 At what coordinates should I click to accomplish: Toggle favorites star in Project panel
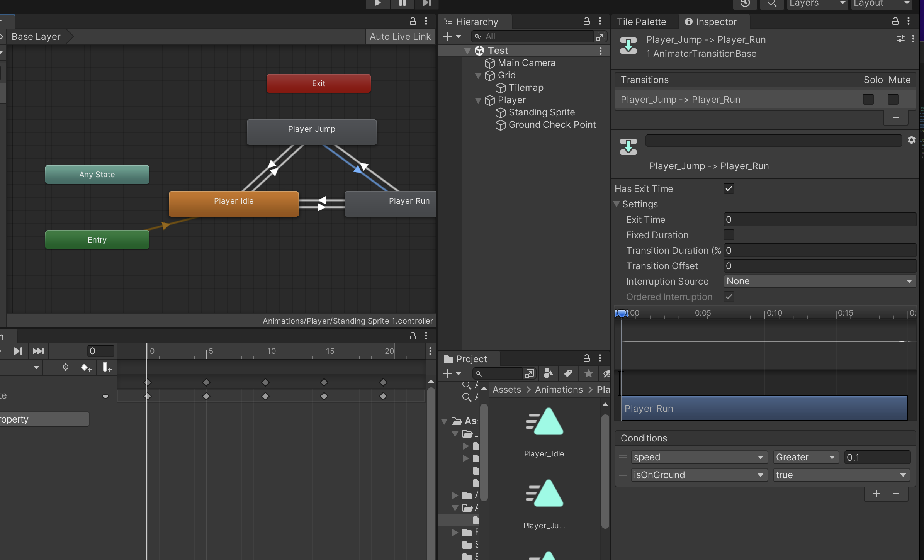588,373
